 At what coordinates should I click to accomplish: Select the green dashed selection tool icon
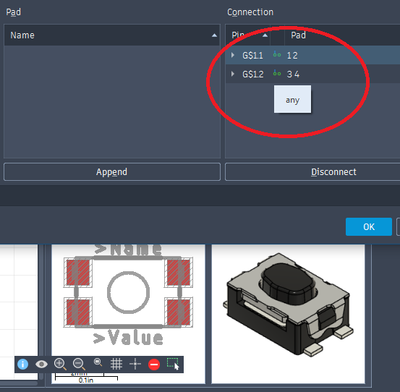(173, 364)
